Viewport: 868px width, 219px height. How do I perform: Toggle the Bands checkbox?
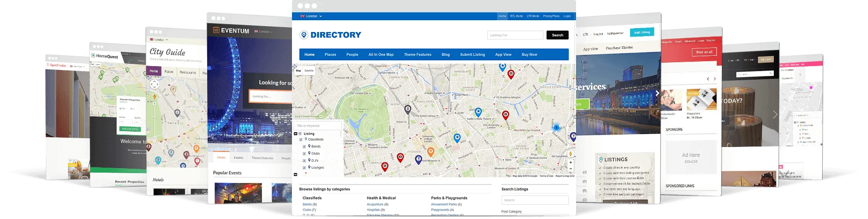304,146
